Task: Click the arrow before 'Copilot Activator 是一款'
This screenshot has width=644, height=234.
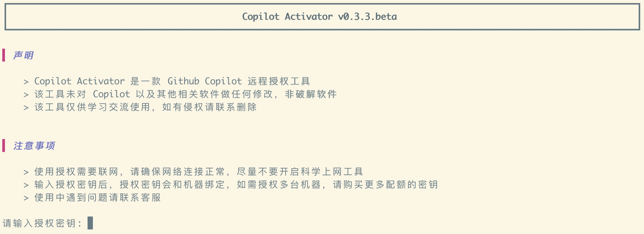Action: [26, 81]
